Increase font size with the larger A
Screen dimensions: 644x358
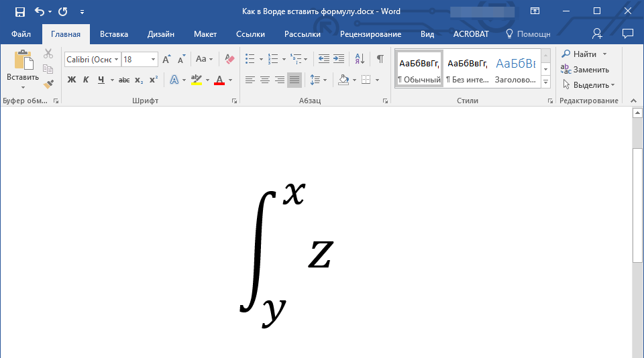[x=166, y=59]
